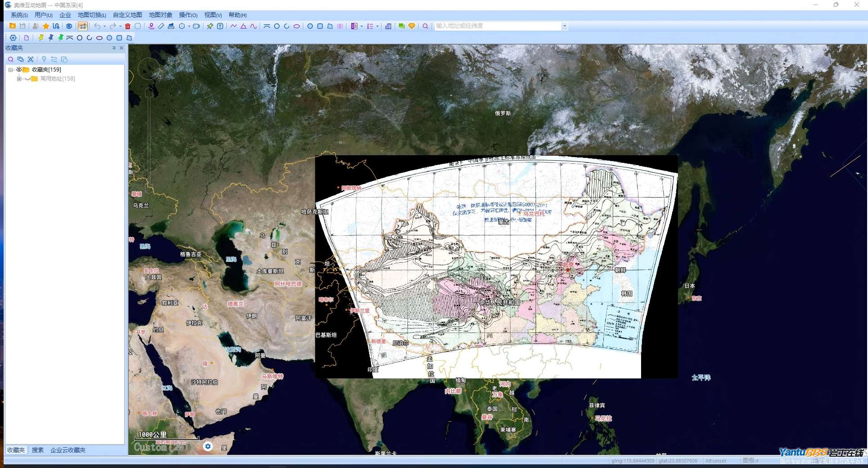Click the blue area-measure ruler icon
The width and height of the screenshot is (868, 468).
(171, 26)
